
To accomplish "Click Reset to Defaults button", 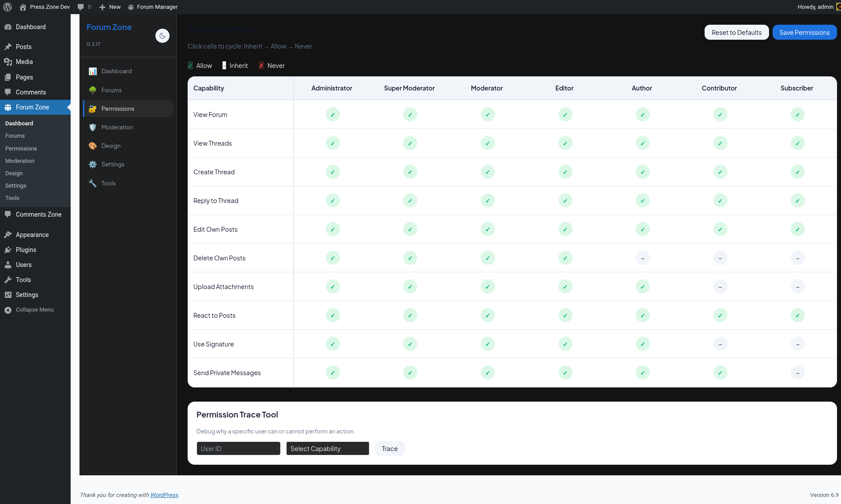I will tap(736, 32).
